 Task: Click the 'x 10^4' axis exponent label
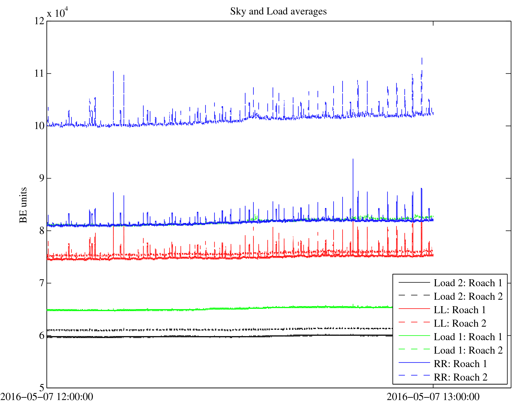(57, 12)
